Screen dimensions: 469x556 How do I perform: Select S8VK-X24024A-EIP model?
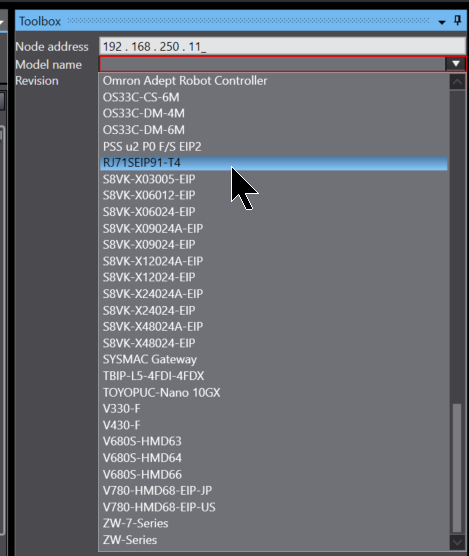pos(274,294)
